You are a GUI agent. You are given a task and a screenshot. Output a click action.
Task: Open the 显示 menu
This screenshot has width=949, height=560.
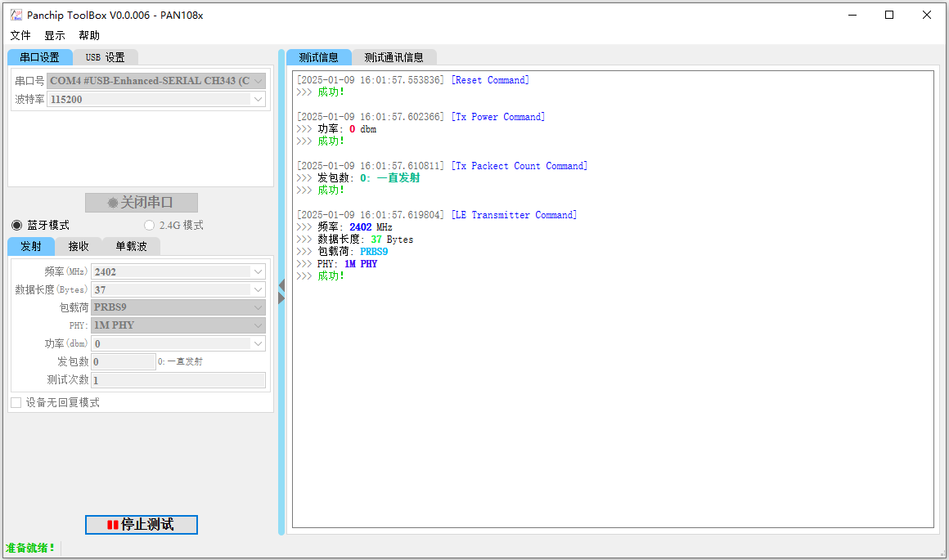click(x=55, y=36)
